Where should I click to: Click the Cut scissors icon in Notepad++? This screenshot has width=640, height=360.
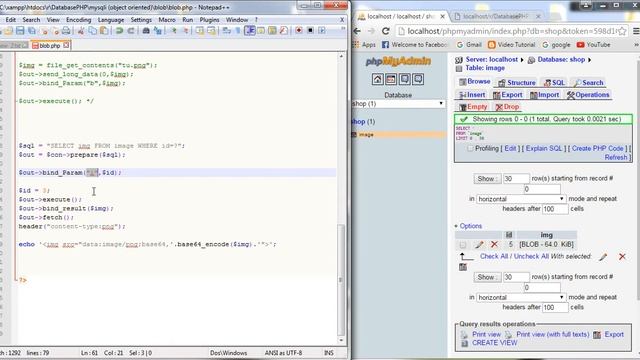click(x=81, y=31)
